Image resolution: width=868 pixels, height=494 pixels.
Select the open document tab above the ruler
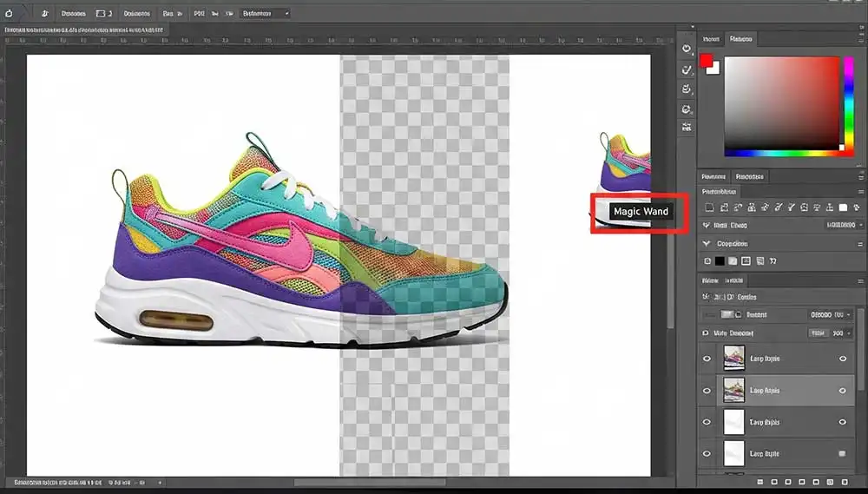coord(84,30)
